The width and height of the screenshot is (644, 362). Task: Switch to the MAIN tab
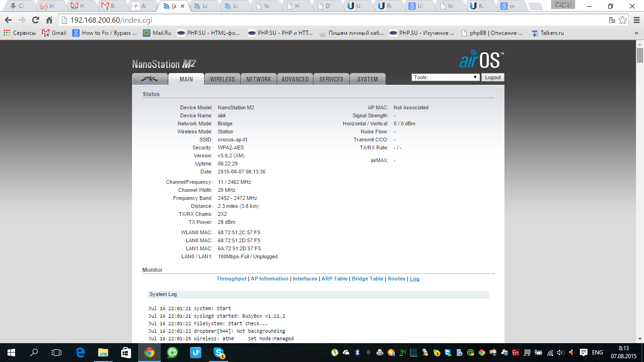186,79
